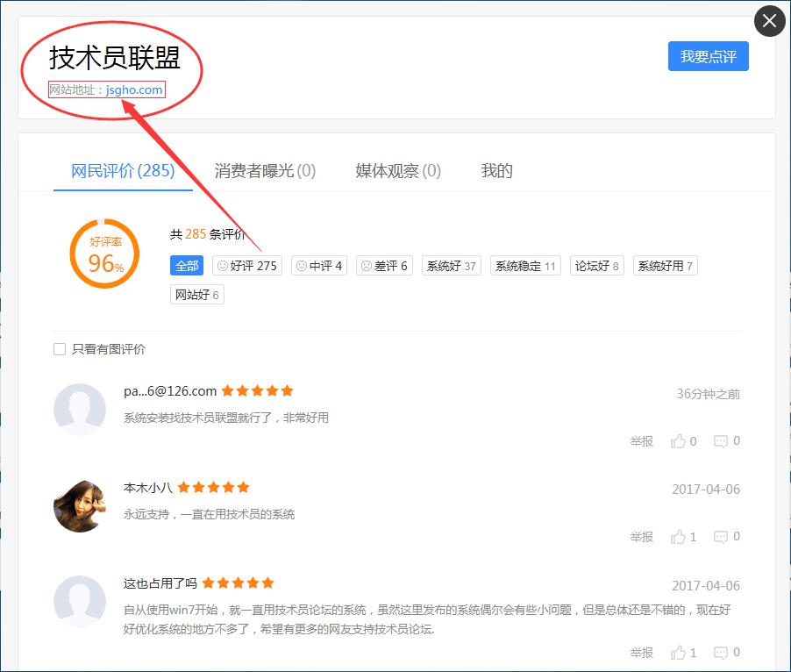791x672 pixels.
Task: Click thumbs-up icon on pa...6@126.com review
Action: [x=679, y=441]
